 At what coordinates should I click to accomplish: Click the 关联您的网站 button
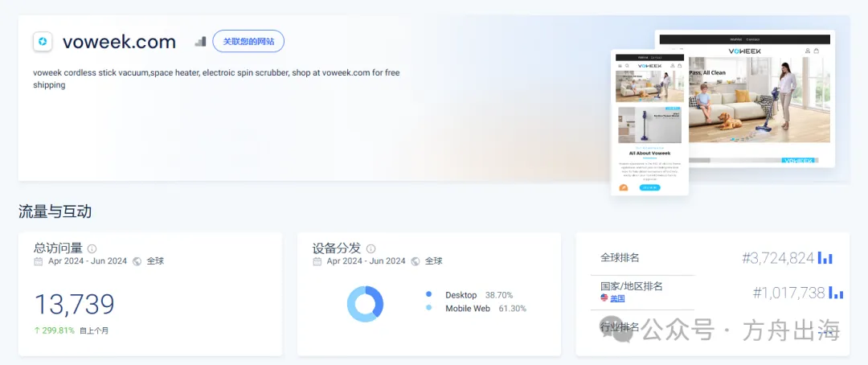[x=248, y=42]
